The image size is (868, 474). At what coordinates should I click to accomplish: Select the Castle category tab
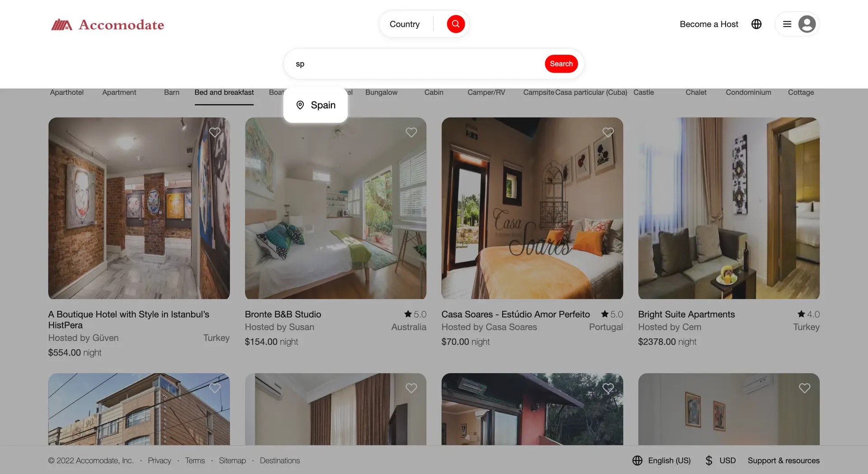[644, 92]
